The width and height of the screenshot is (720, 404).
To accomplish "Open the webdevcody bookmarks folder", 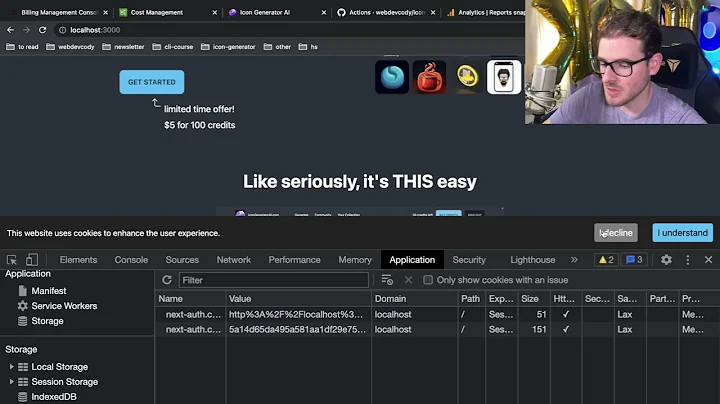I will (70, 47).
